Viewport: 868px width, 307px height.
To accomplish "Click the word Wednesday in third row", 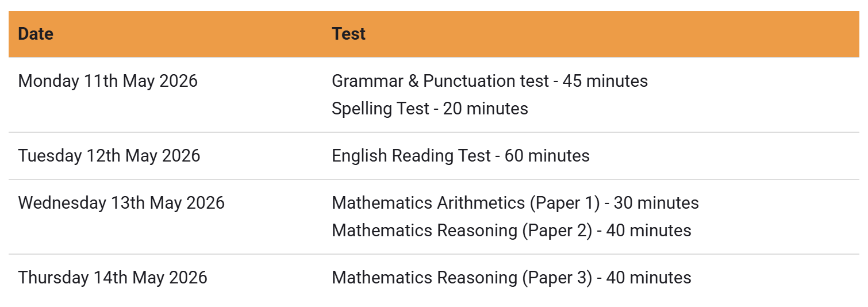I will [62, 203].
